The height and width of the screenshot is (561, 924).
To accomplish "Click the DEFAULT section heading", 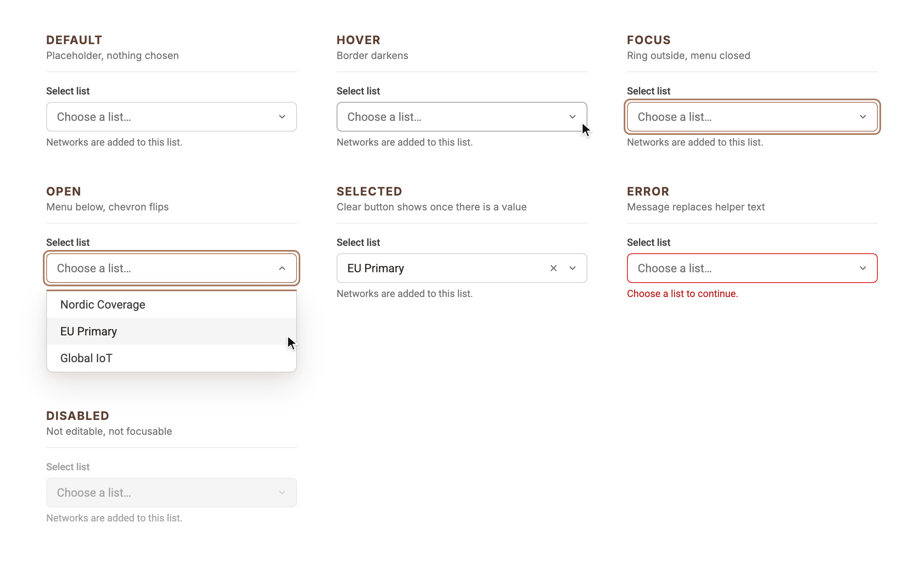I will pyautogui.click(x=74, y=40).
